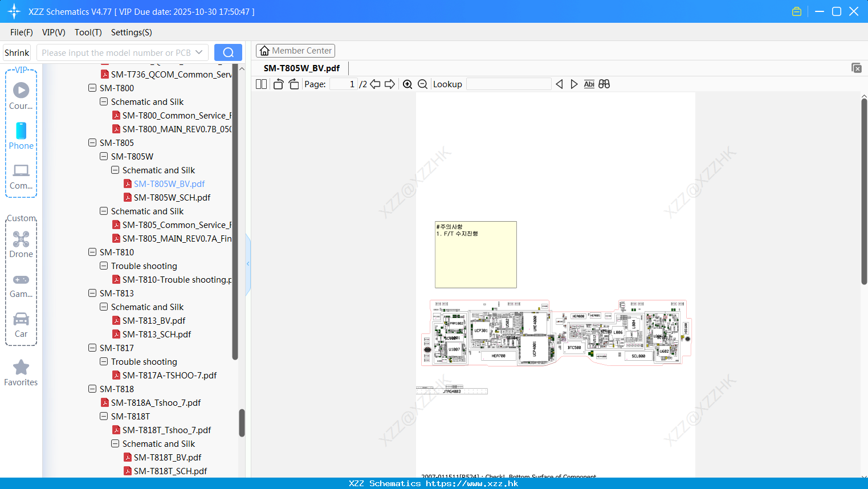Zoom out of the PDF
This screenshot has height=489, width=868.
422,84
